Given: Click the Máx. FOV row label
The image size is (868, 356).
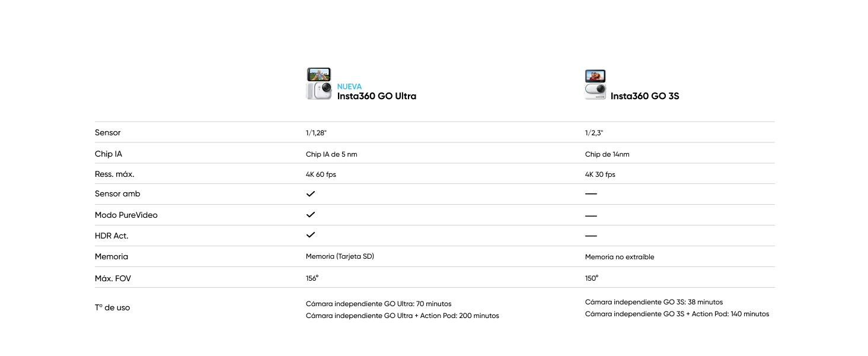Looking at the screenshot, I should coord(113,278).
